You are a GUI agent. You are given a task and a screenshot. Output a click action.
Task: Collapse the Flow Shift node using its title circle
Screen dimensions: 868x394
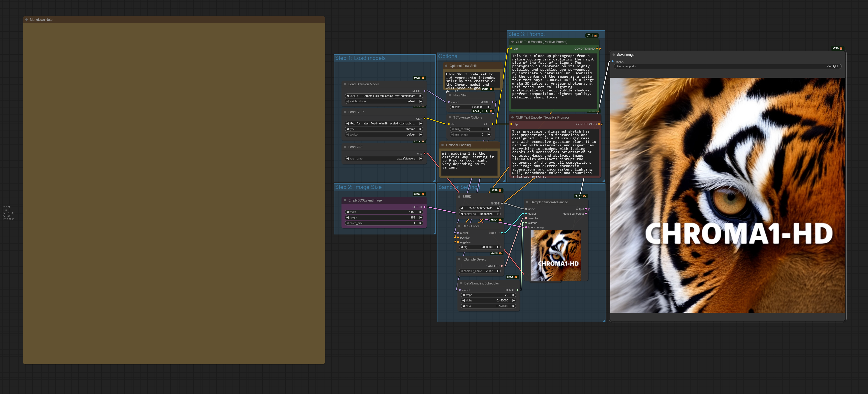point(450,95)
